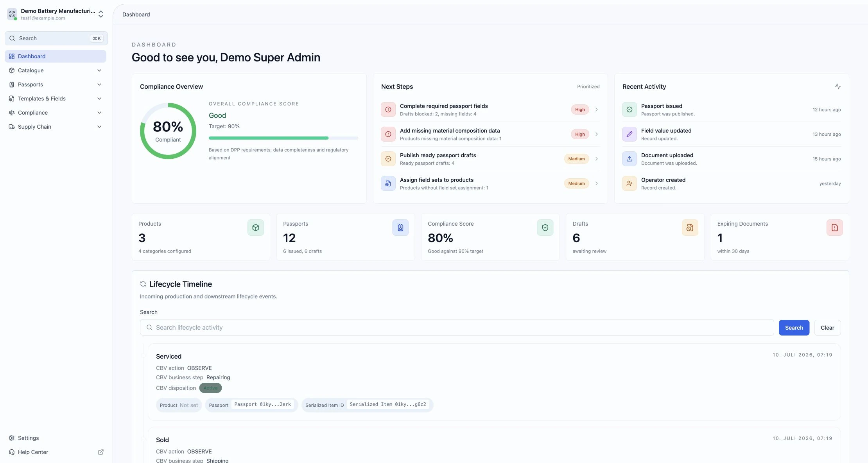Open Complete required passport fields step
868x463 pixels.
pos(490,109)
